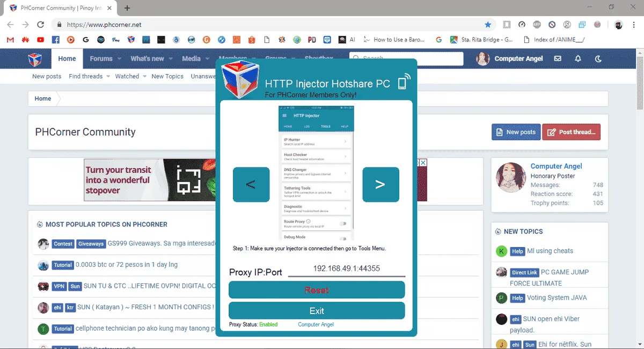The width and height of the screenshot is (644, 349).
Task: Open '0.0003 btc or 72 pesos' thread
Action: tap(127, 265)
